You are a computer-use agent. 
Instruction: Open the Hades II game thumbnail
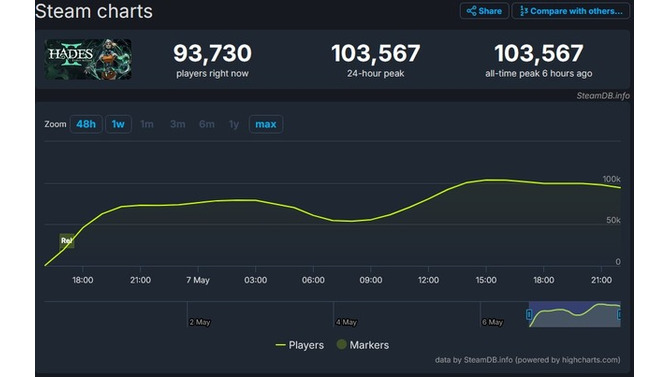click(x=88, y=59)
